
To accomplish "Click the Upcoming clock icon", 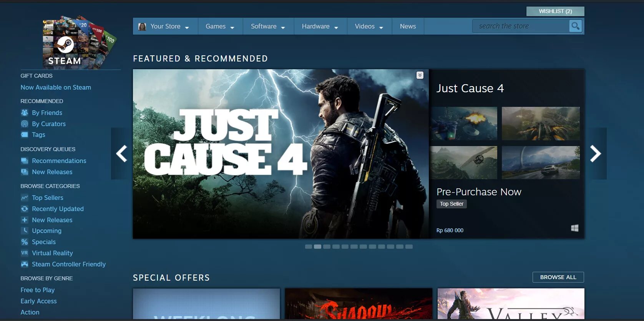I will [25, 231].
